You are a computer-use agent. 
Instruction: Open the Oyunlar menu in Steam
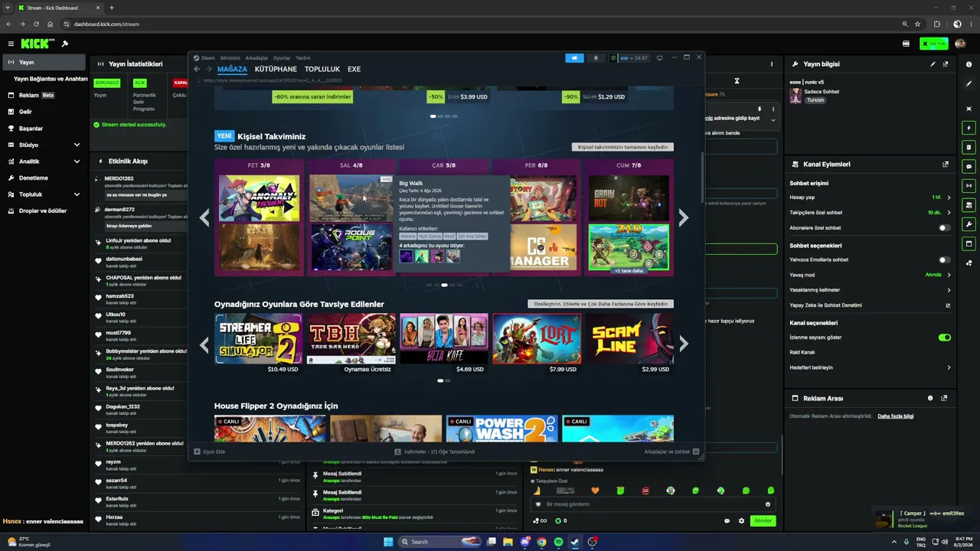point(282,58)
